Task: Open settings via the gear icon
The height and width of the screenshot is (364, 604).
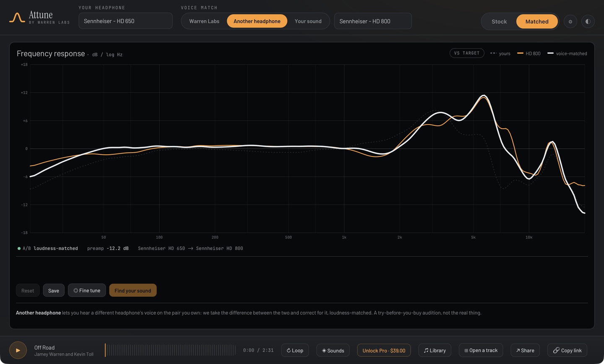Action: (570, 21)
